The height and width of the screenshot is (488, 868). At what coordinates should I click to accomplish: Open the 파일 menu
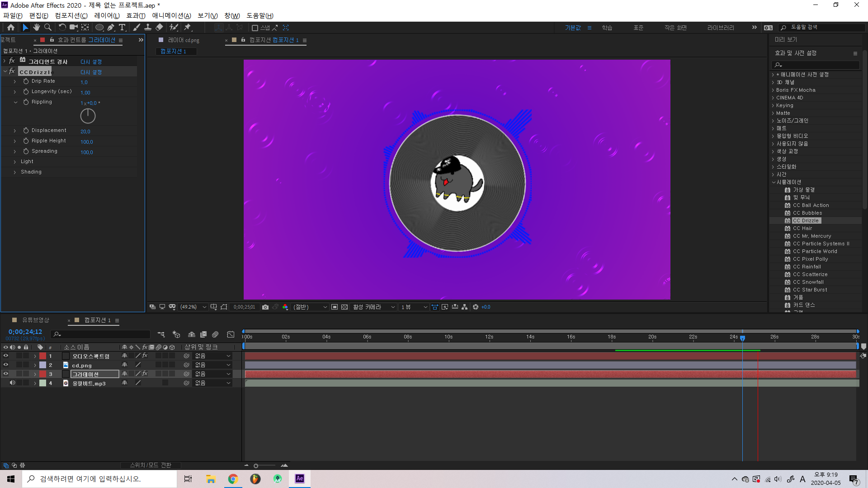coord(13,16)
